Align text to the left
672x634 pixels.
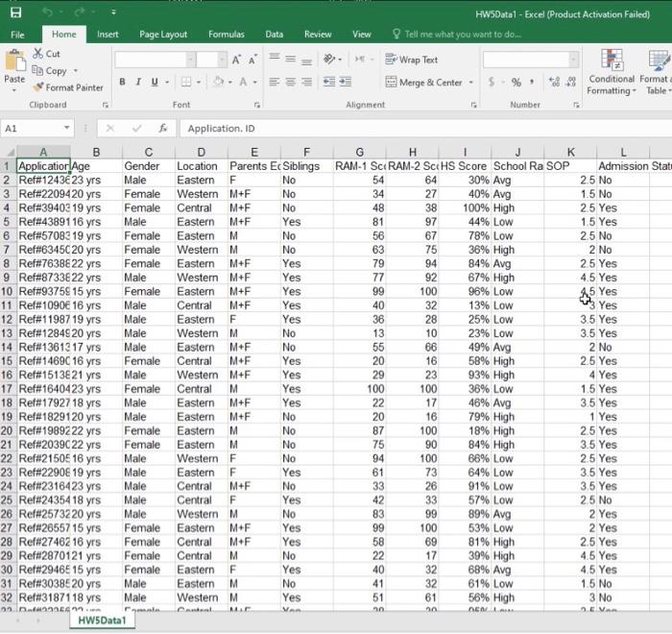click(x=275, y=82)
